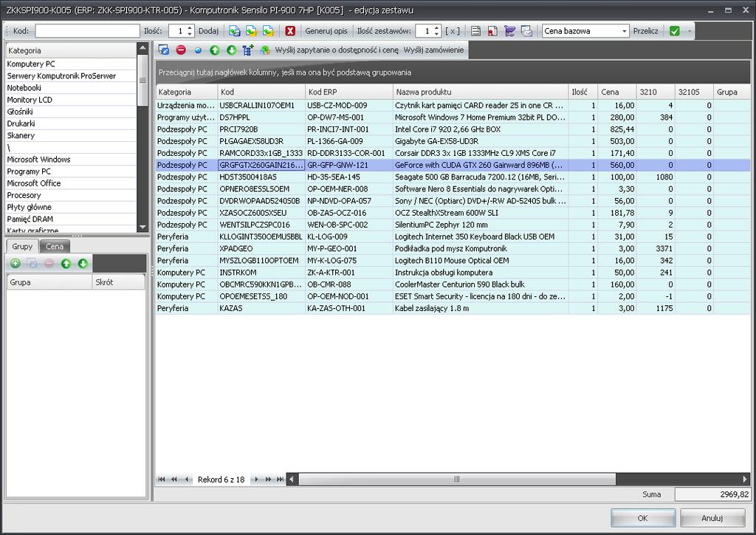The image size is (756, 535).
Task: Click the blue dot icon in grid toolbar
Action: pos(198,50)
